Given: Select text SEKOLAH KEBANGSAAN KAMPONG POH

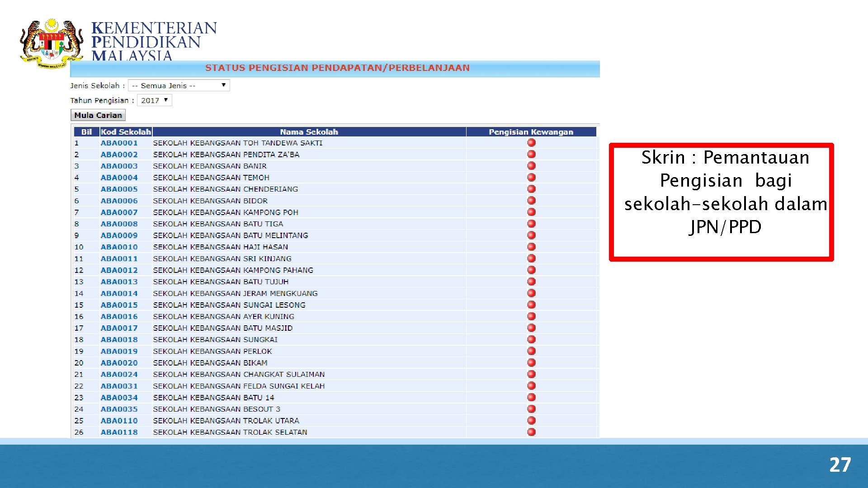Looking at the screenshot, I should tap(226, 212).
